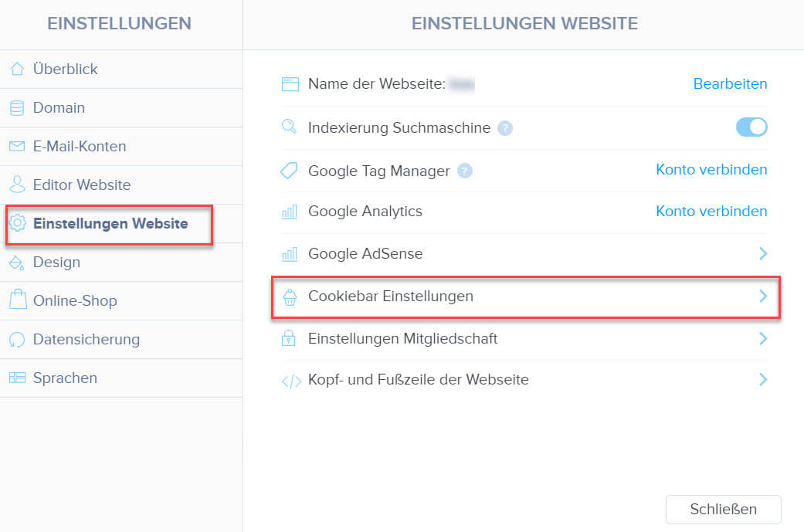This screenshot has height=532, width=804.
Task: Click the shopping bag icon for Online-Shop
Action: coord(18,300)
